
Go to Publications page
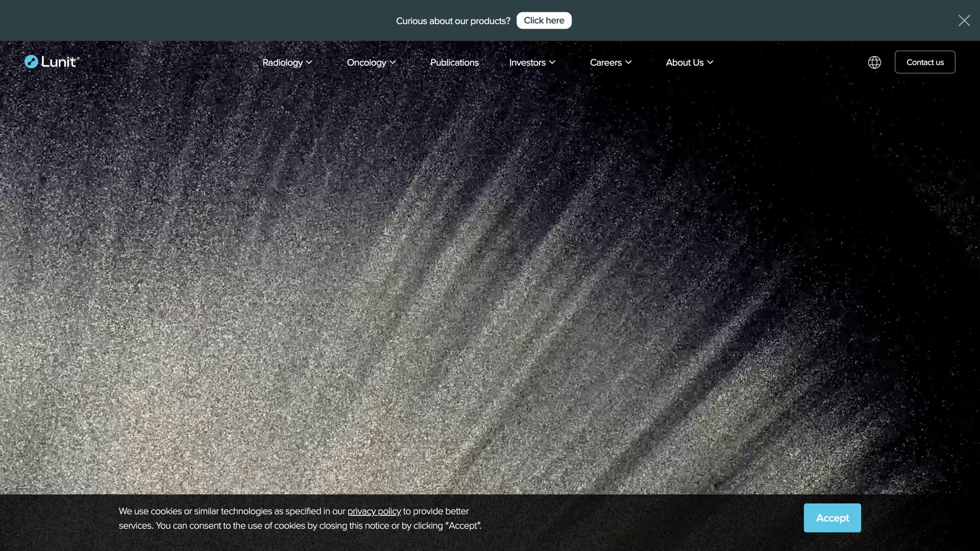click(x=454, y=62)
